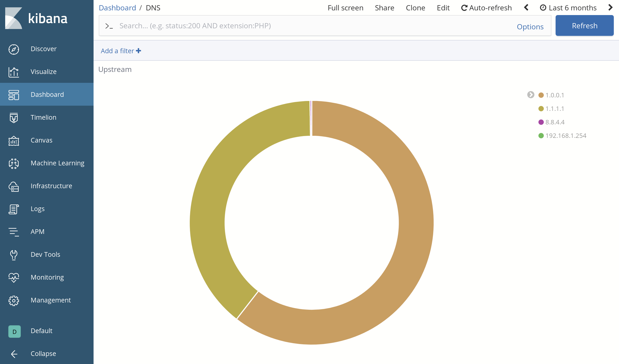
Task: Click the Refresh button
Action: pyautogui.click(x=584, y=25)
